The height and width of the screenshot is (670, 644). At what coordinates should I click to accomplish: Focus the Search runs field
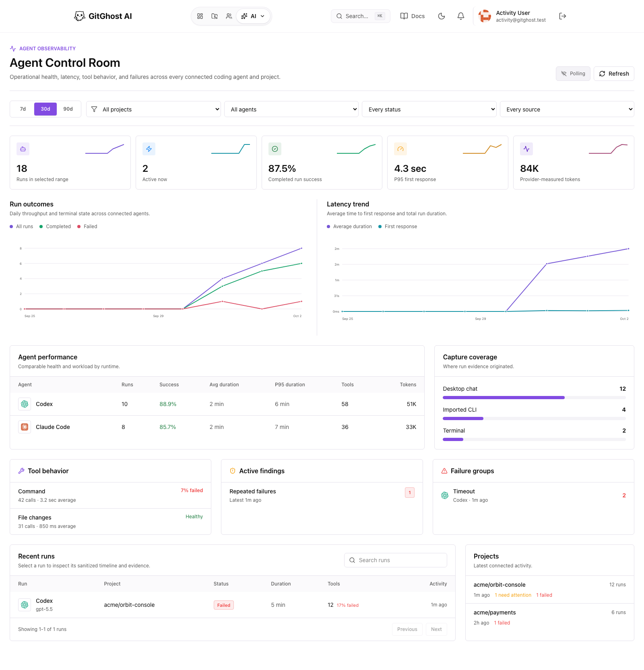click(x=396, y=560)
